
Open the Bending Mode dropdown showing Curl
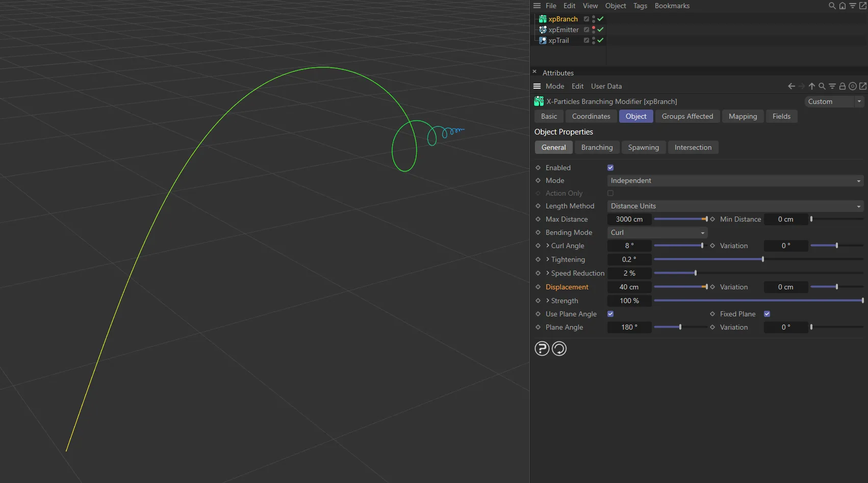657,232
